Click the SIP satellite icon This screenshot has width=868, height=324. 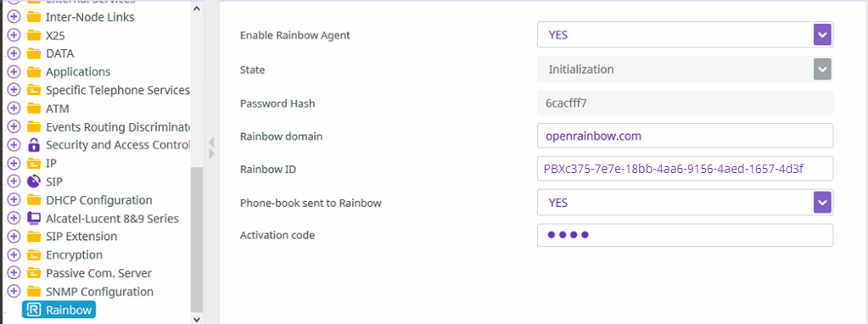[x=34, y=182]
